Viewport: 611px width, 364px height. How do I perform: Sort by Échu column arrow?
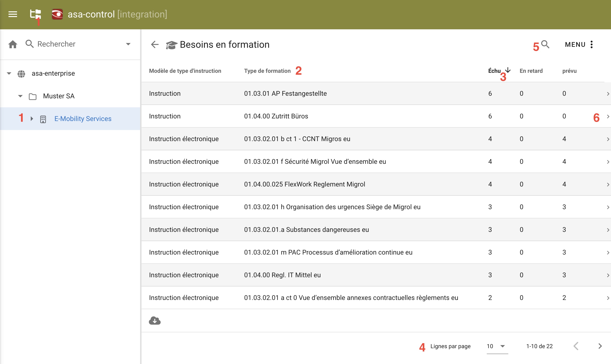[508, 70]
